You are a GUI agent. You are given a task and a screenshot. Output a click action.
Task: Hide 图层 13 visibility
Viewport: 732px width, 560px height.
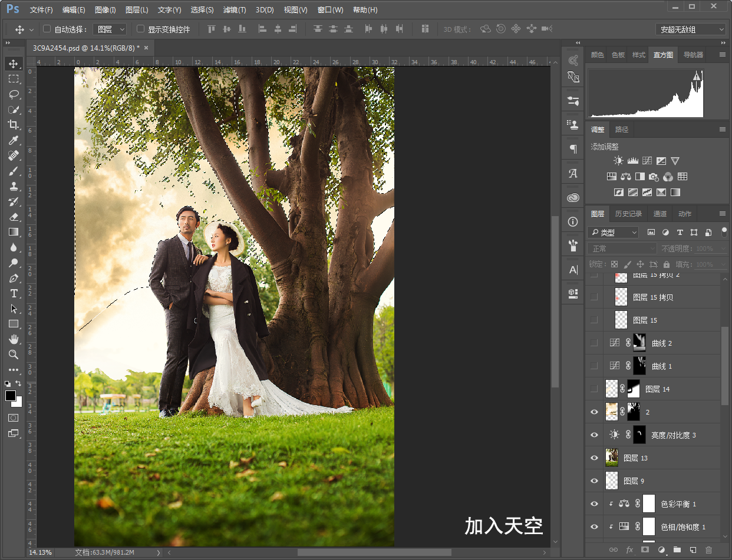pyautogui.click(x=594, y=458)
